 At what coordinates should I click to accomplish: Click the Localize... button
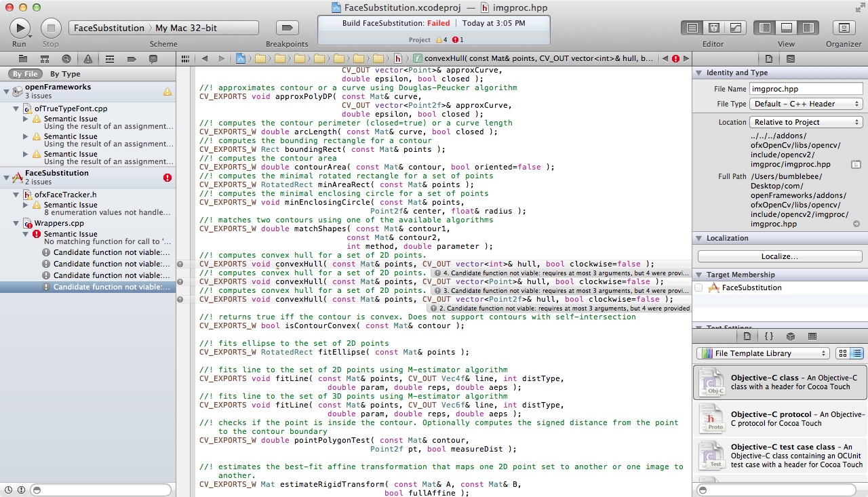pos(780,256)
